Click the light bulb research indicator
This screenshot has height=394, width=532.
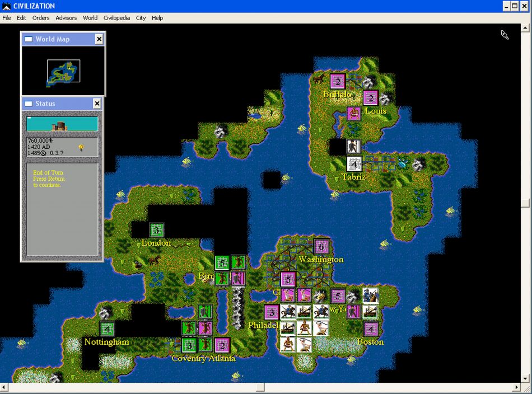coord(81,148)
